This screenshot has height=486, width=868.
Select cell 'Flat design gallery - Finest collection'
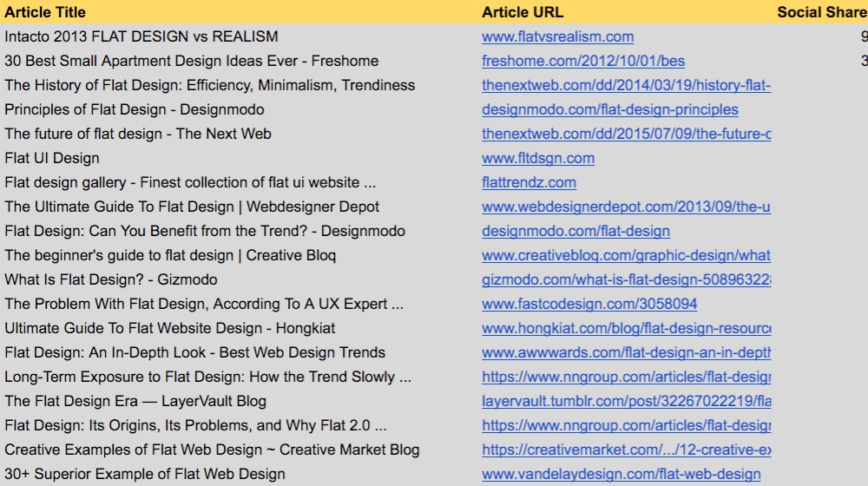(x=190, y=183)
